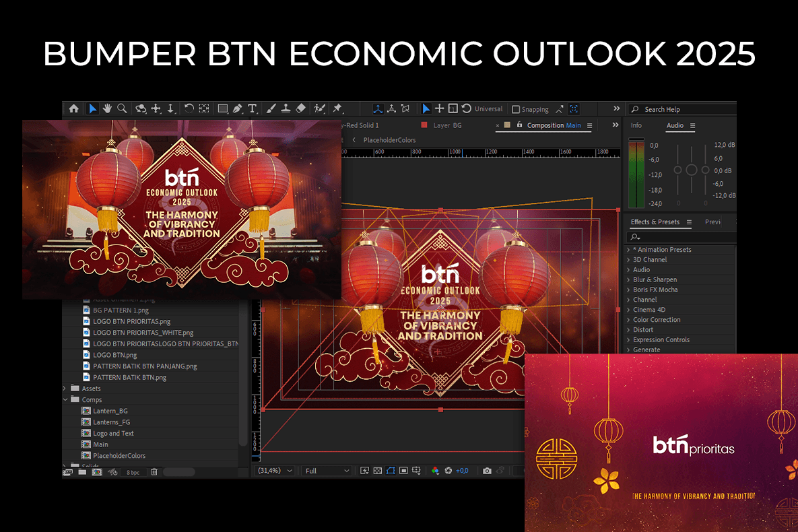
Task: Expand the Assets folder
Action: pyautogui.click(x=65, y=389)
